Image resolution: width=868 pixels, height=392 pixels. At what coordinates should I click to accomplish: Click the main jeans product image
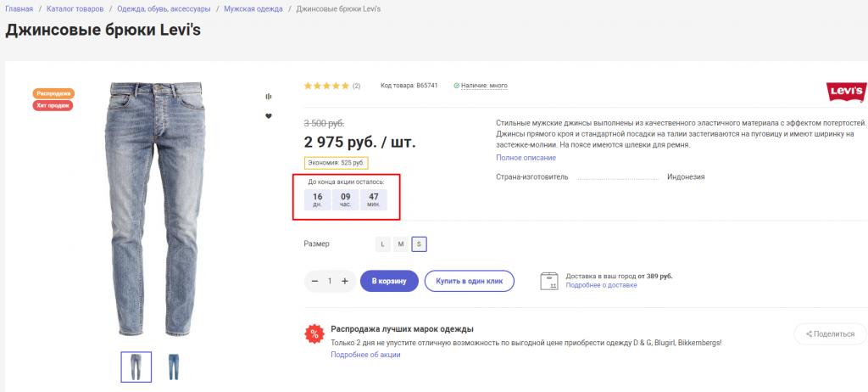(154, 209)
